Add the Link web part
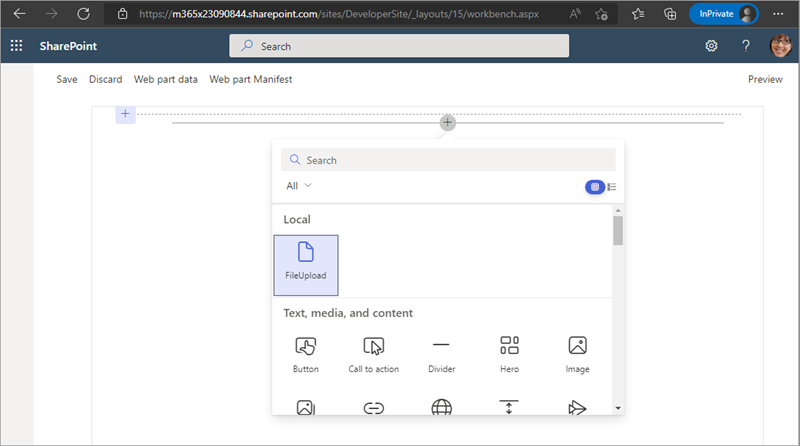Image resolution: width=800 pixels, height=446 pixels. [373, 408]
